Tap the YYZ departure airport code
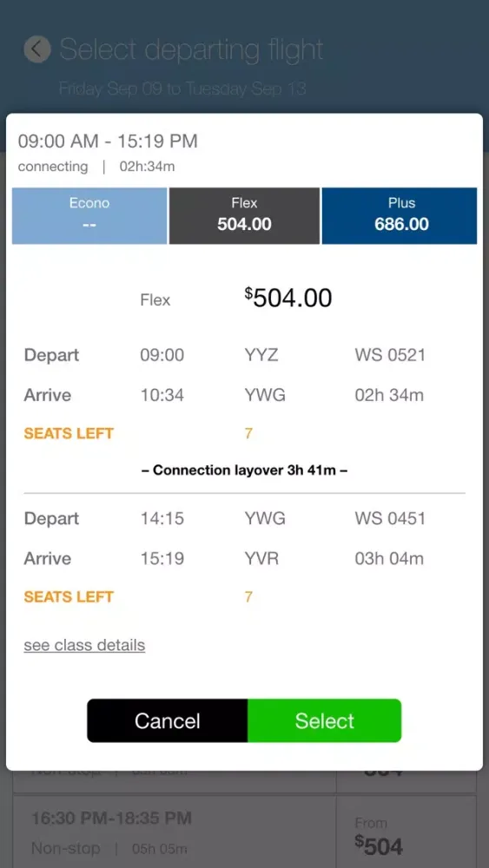489x868 pixels. pos(261,355)
